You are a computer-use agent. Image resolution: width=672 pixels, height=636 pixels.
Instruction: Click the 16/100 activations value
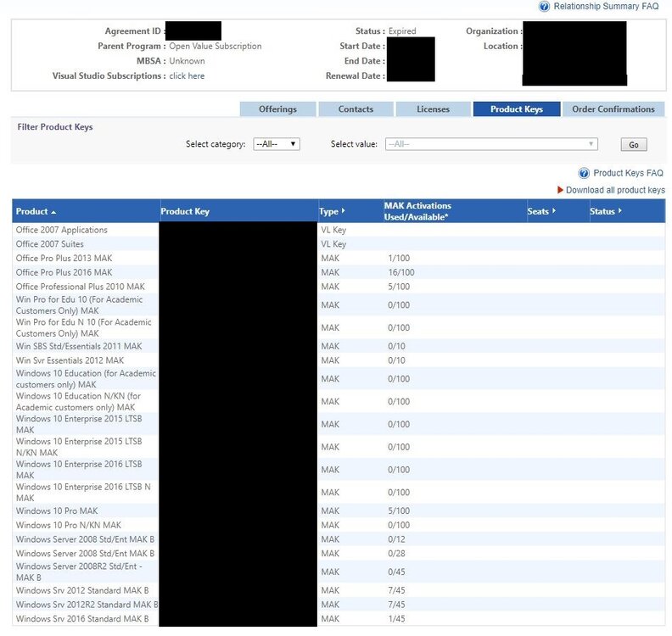click(401, 272)
